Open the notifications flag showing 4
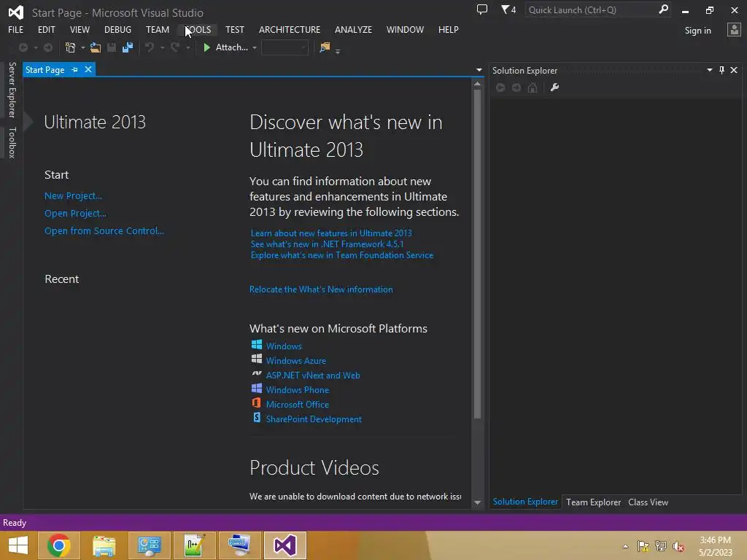Image resolution: width=747 pixels, height=560 pixels. tap(508, 9)
